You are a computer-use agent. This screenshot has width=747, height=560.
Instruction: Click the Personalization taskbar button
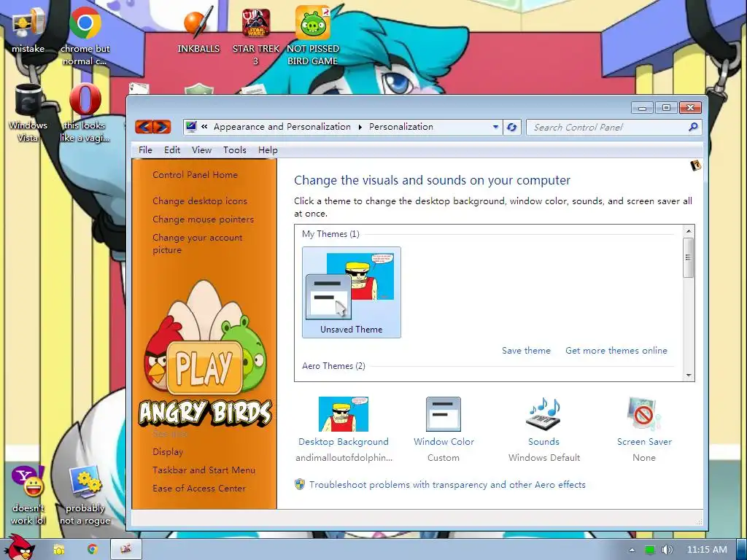pyautogui.click(x=126, y=550)
